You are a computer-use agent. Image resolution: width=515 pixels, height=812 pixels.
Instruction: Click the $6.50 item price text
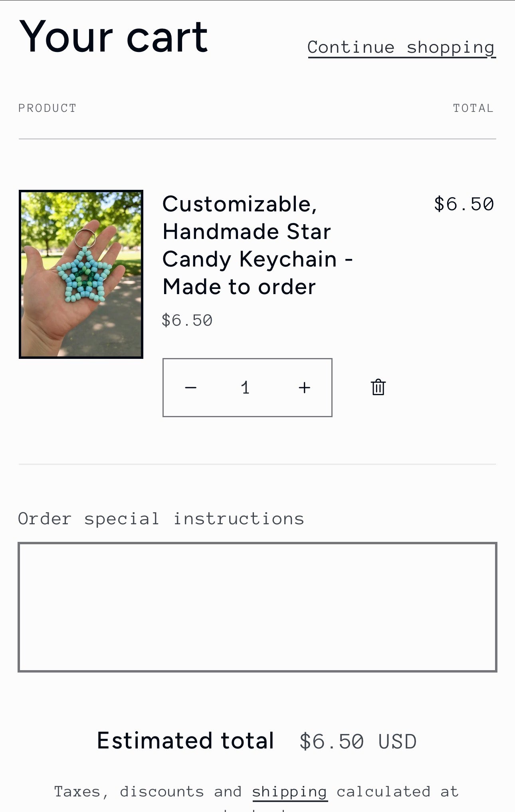186,320
